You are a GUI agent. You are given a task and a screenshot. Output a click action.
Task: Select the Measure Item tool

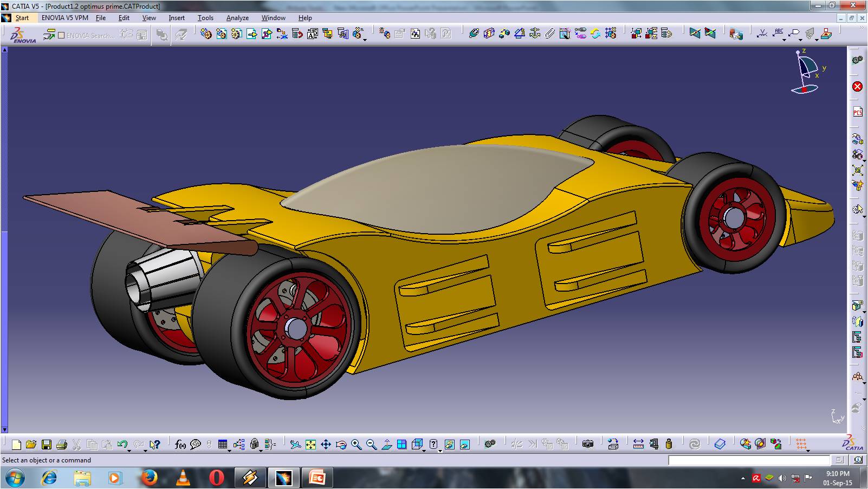click(654, 445)
